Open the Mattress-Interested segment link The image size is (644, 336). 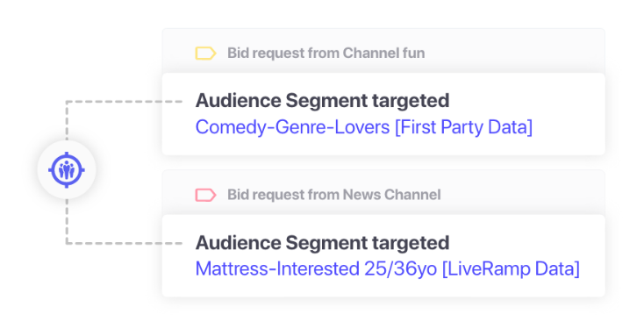click(387, 268)
